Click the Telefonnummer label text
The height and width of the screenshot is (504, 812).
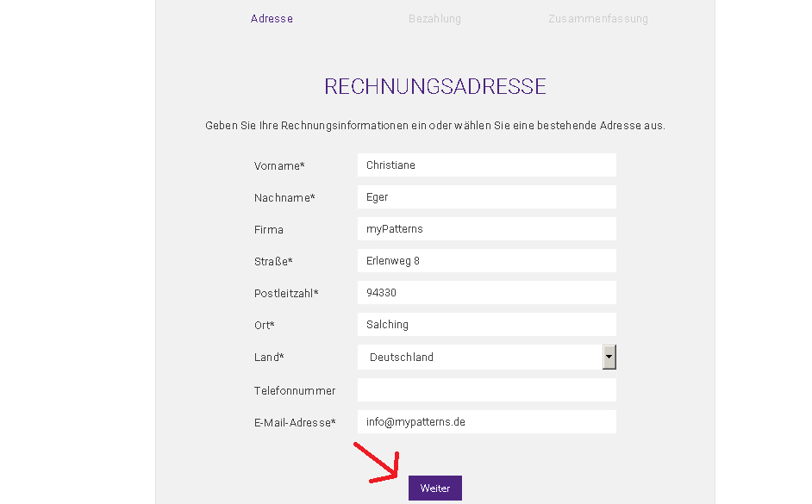pos(295,391)
